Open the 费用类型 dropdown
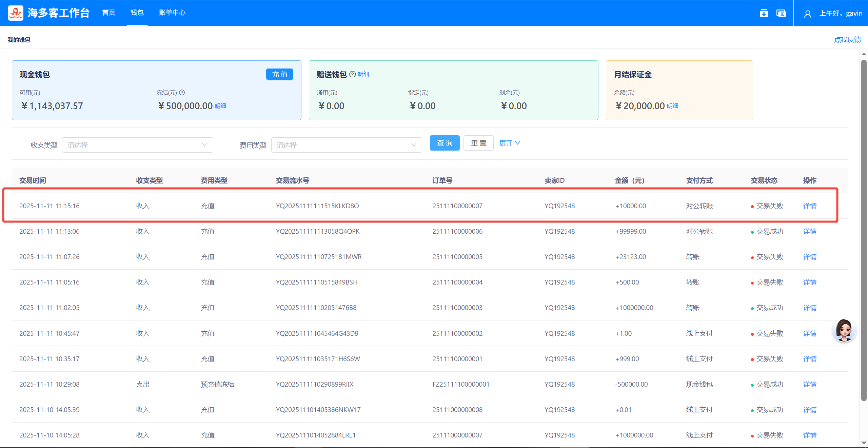Viewport: 868px width, 448px height. [x=346, y=145]
